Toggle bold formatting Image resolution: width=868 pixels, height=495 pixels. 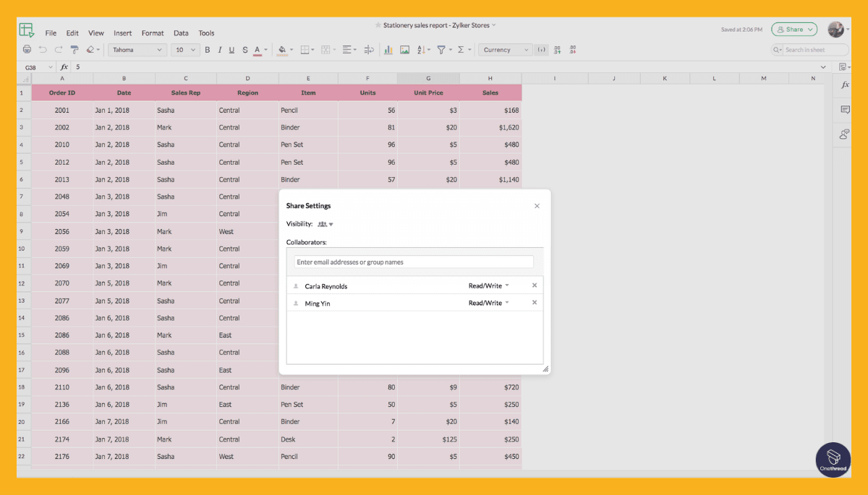[x=207, y=49]
